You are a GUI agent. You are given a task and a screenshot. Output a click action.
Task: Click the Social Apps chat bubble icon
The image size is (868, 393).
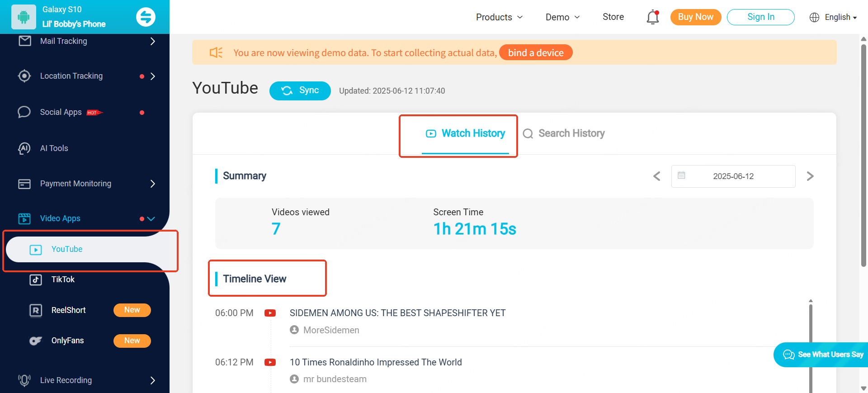[24, 112]
